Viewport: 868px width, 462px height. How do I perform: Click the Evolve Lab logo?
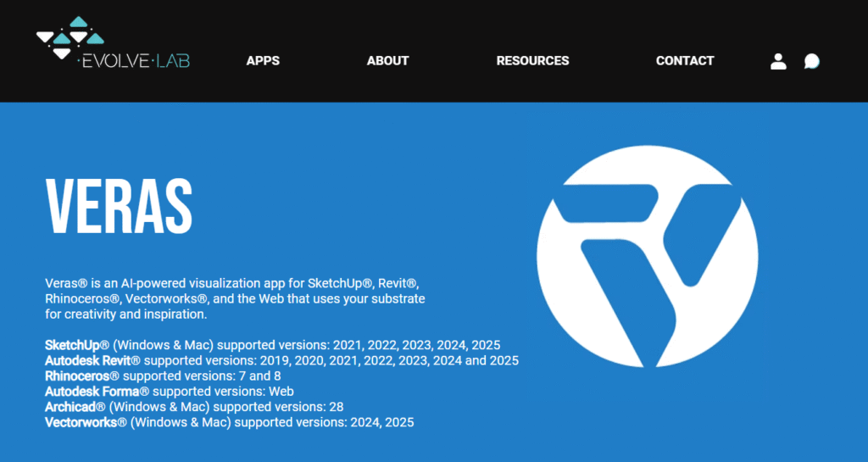(x=113, y=42)
